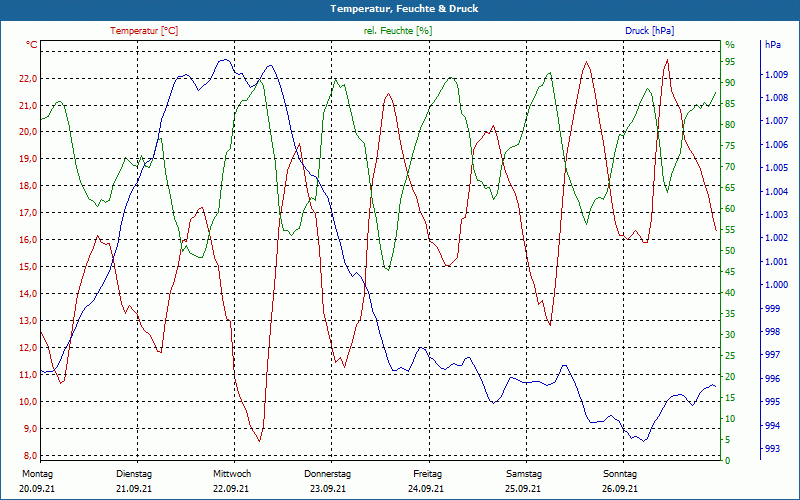The width and height of the screenshot is (800, 500).
Task: Click the temperature tick '22,0'
Action: tap(29, 79)
